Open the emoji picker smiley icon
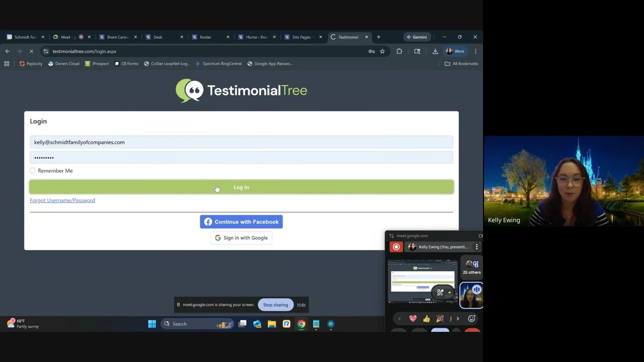Image resolution: width=644 pixels, height=362 pixels. tap(471, 319)
